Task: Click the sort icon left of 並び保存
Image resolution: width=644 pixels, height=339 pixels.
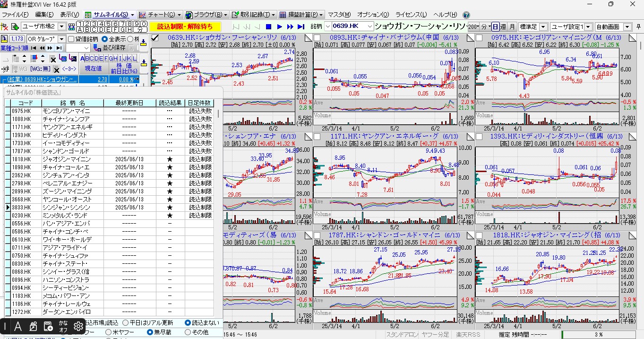Action: 98,48
